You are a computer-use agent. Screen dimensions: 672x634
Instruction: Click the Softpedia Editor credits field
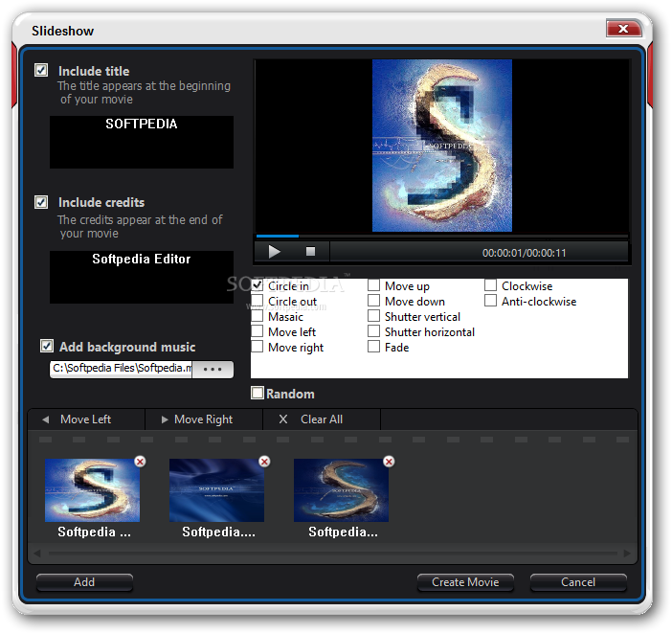(142, 278)
